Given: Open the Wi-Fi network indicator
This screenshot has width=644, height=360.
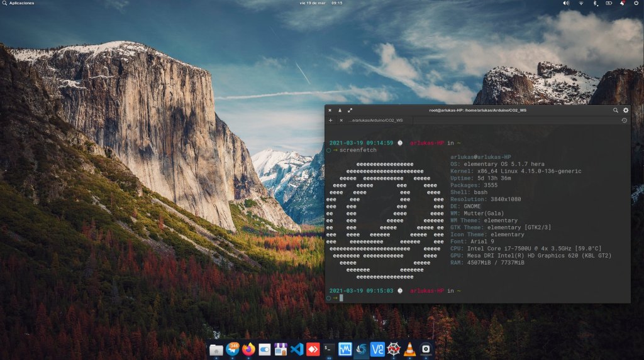Looking at the screenshot, I should [x=580, y=3].
